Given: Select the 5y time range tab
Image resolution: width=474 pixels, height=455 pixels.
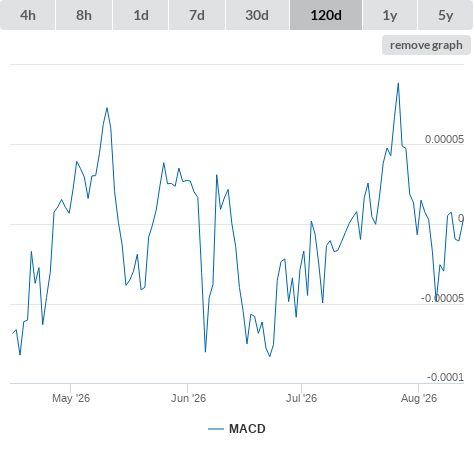Looking at the screenshot, I should 445,15.
